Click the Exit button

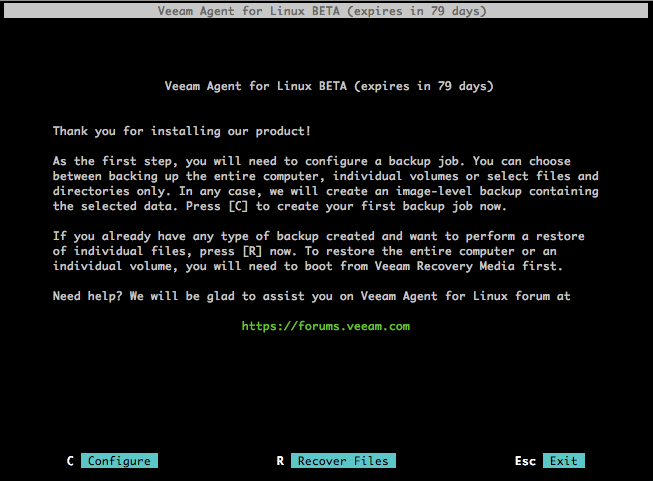[563, 461]
